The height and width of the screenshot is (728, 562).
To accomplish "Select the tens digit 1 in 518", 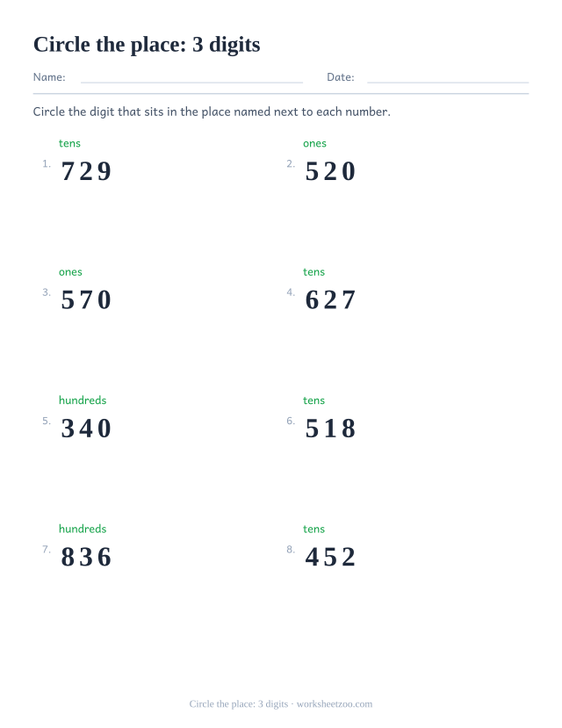I will tap(330, 429).
